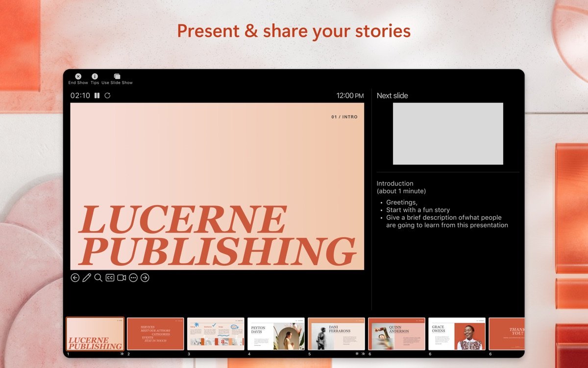Turn on the camera Cameo icon

coord(122,277)
